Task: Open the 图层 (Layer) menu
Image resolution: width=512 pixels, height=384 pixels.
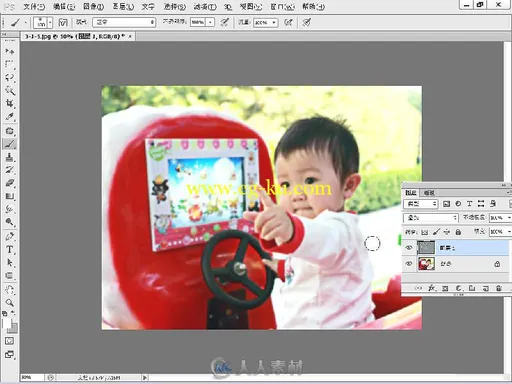Action: pos(123,6)
